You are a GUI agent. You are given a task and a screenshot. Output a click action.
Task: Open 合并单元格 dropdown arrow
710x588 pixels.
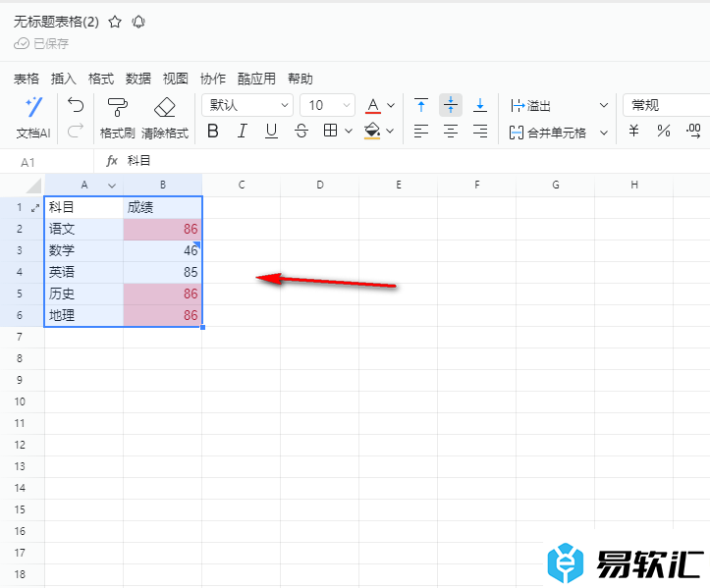pyautogui.click(x=604, y=133)
